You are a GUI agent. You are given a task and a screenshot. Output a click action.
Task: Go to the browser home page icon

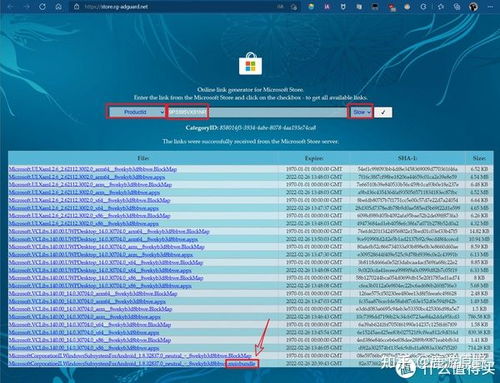tap(59, 7)
